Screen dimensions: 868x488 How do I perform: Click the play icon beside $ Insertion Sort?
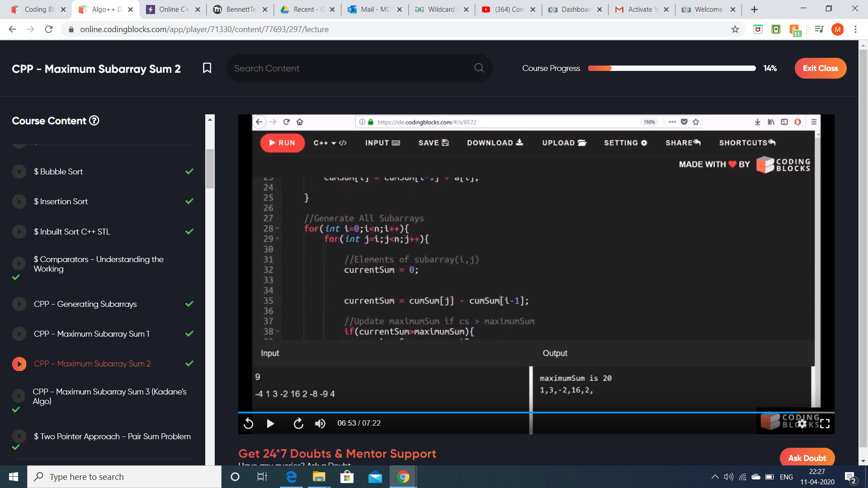[x=19, y=202]
